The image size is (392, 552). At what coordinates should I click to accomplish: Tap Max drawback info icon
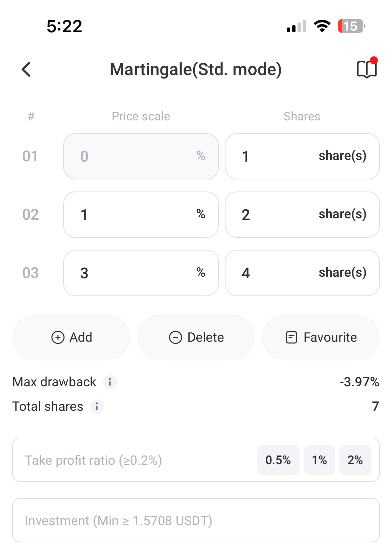tap(110, 382)
